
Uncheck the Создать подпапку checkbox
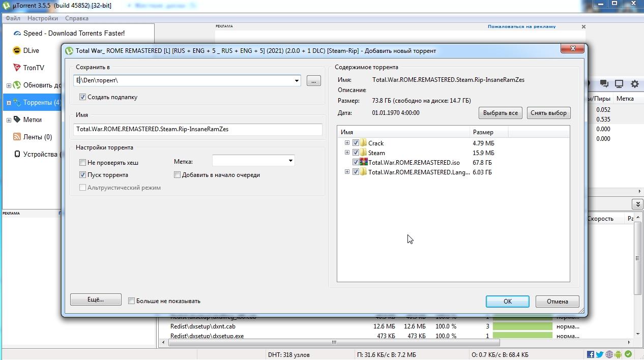click(82, 97)
